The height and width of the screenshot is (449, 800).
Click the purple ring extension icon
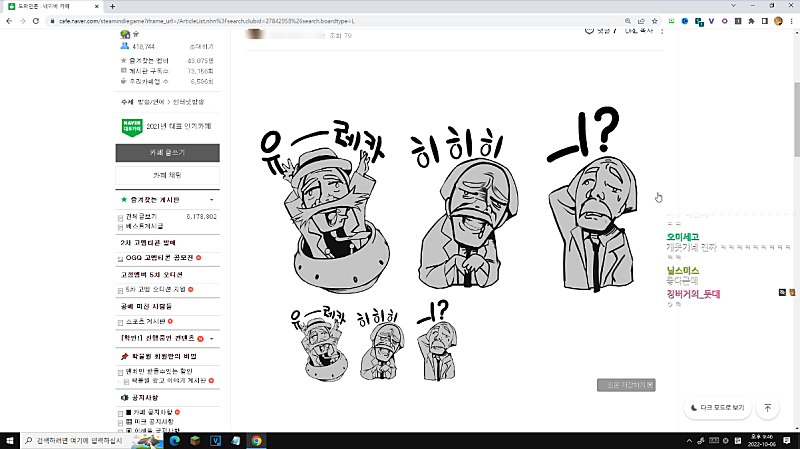(724, 21)
